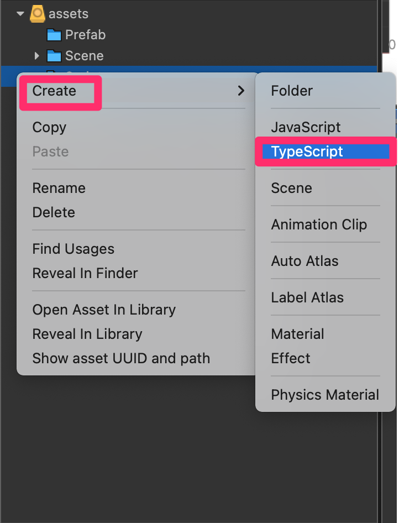Create a new TypeScript file
The image size is (420, 523).
307,151
